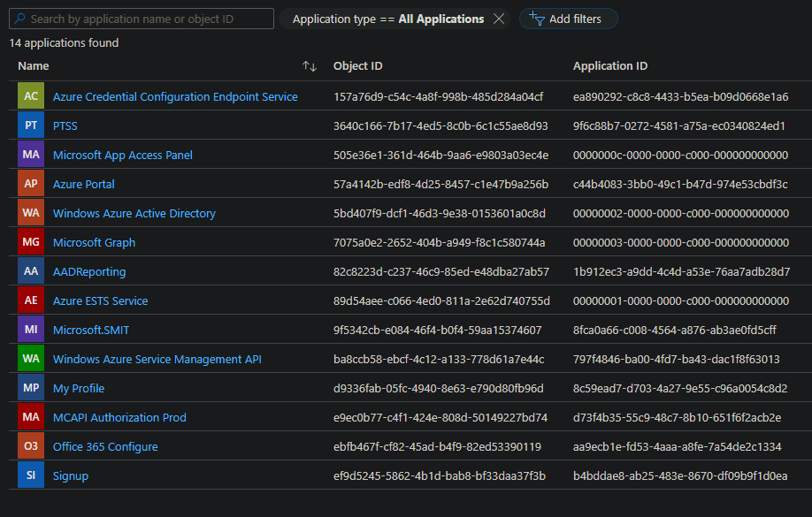Select application ID aa9ecb1e-fd53-4aaa-a8fe-7a54de2c1334

pyautogui.click(x=677, y=446)
